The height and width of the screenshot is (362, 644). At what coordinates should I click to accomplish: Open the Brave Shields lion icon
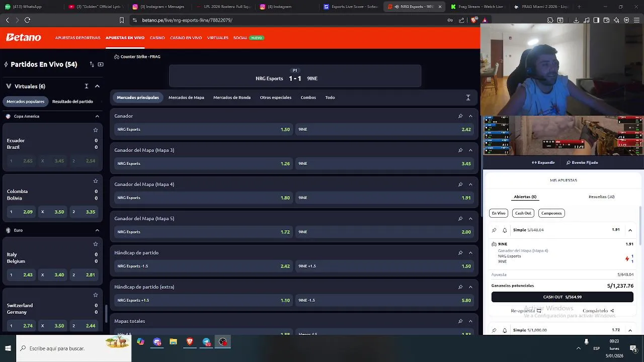click(x=473, y=20)
